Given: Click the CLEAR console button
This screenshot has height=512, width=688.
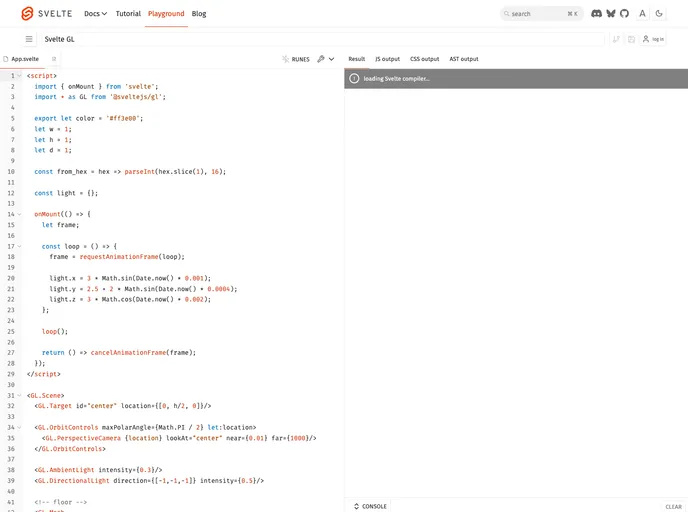Looking at the screenshot, I should [x=674, y=507].
